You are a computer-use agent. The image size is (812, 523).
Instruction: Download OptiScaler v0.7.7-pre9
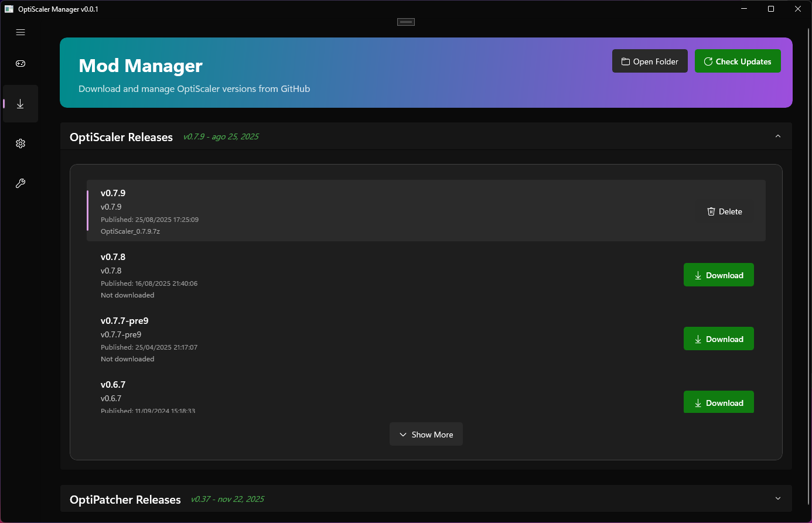coord(719,339)
